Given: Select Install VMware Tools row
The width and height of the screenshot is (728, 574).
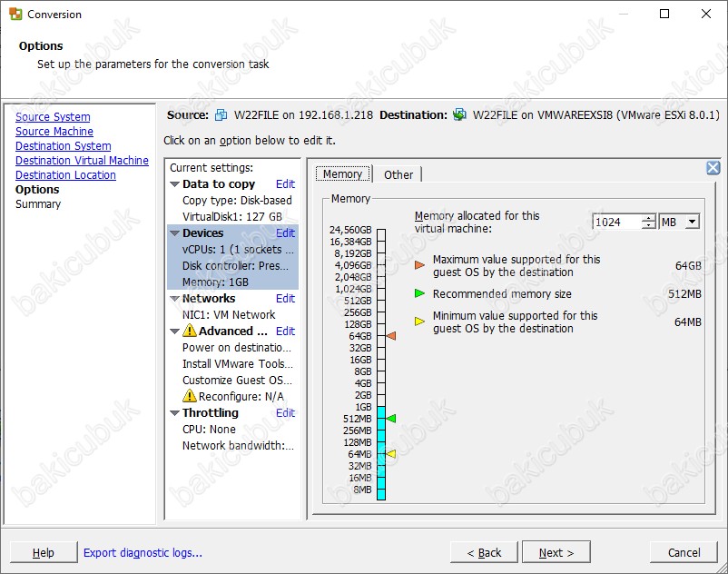Looking at the screenshot, I should (232, 363).
